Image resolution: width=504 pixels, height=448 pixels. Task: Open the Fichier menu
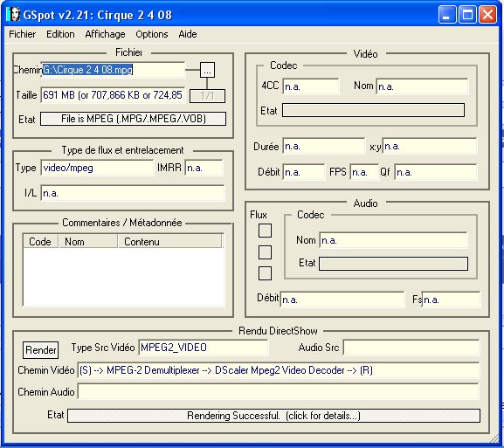click(x=22, y=34)
